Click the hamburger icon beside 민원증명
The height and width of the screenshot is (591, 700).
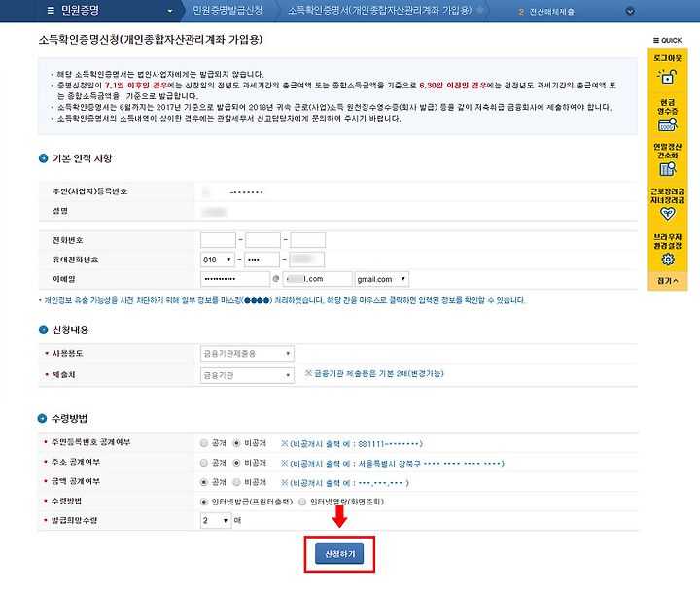tap(51, 11)
